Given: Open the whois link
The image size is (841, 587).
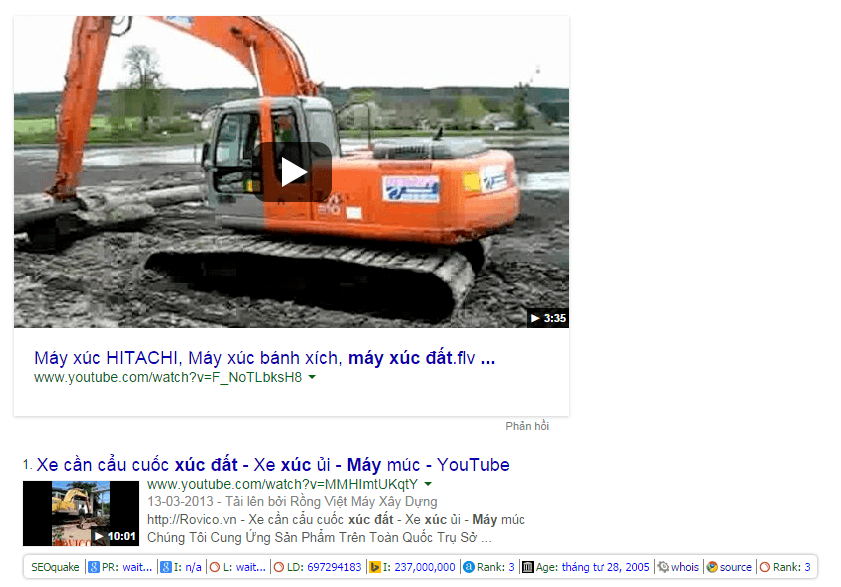Looking at the screenshot, I should point(685,567).
